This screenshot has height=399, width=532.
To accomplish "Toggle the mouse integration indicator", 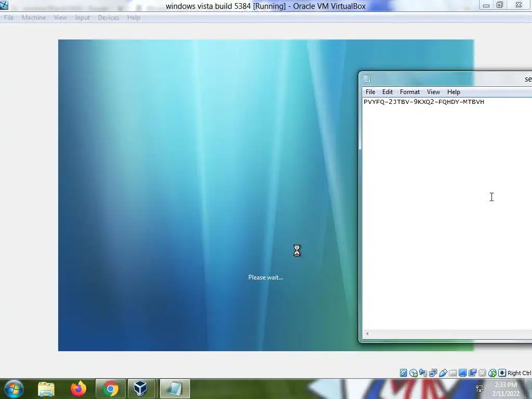I will 493,373.
